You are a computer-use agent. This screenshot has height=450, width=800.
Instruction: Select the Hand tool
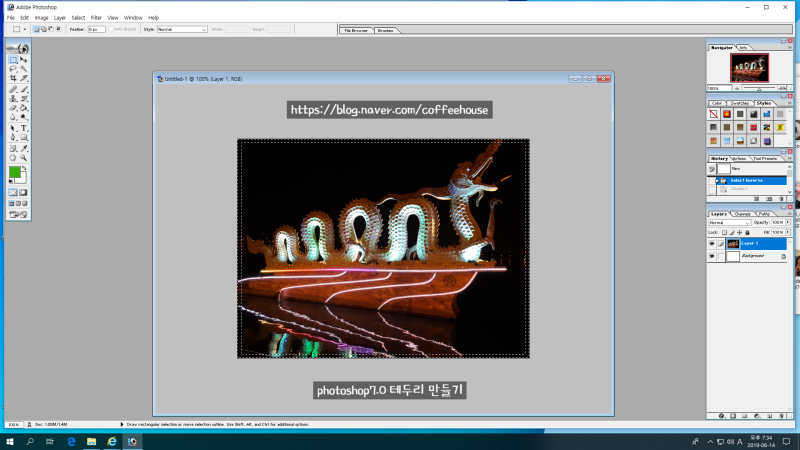tap(13, 158)
